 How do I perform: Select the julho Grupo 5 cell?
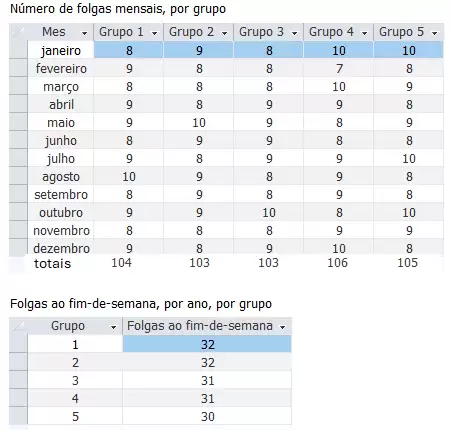(x=409, y=158)
